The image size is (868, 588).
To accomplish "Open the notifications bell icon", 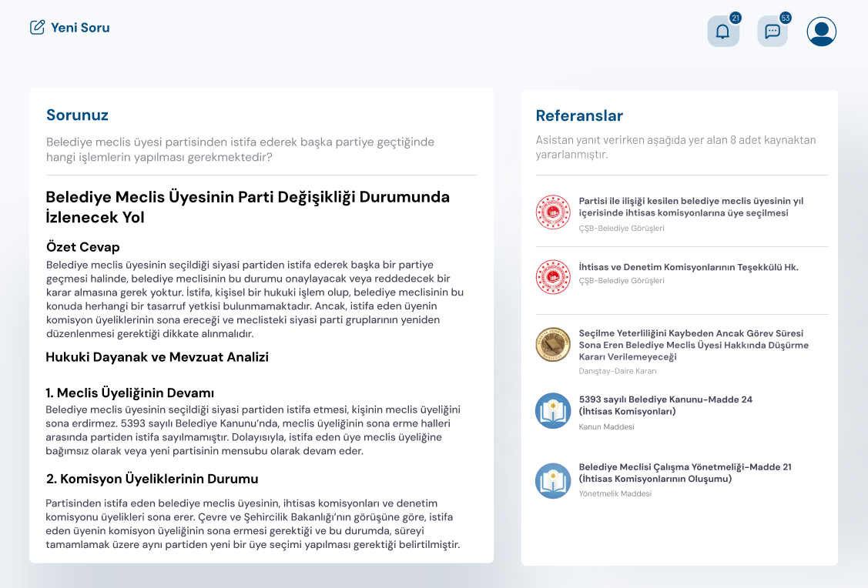I will 722,32.
